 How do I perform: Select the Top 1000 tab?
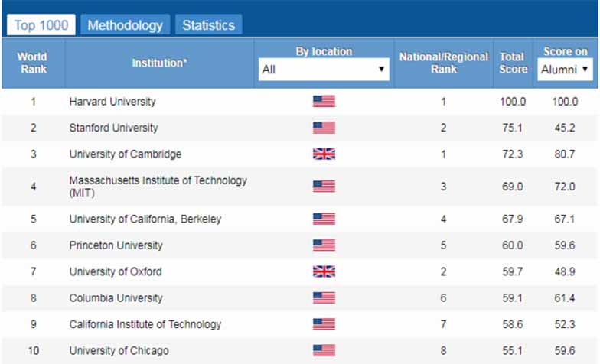41,25
